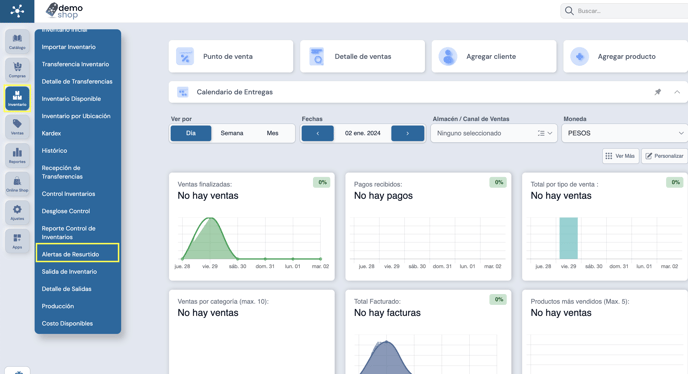Image resolution: width=688 pixels, height=374 pixels.
Task: Open the Online Shop sidebar icon
Action: point(17,183)
